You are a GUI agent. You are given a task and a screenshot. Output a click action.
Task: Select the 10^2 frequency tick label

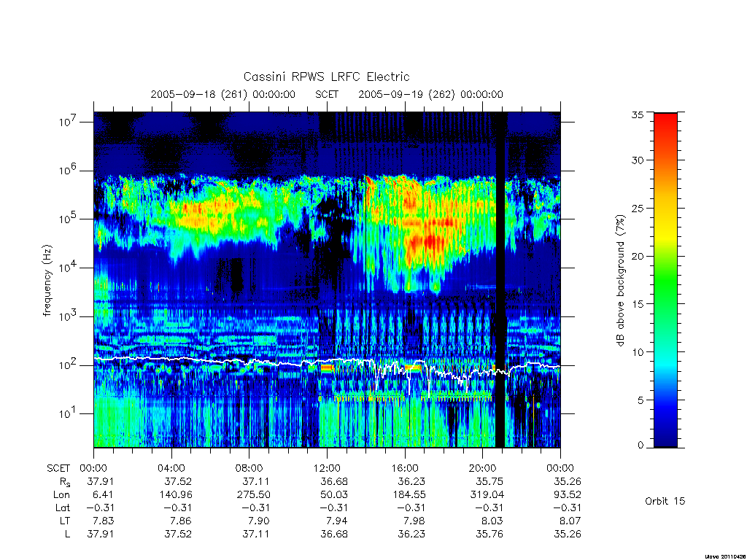tap(68, 365)
